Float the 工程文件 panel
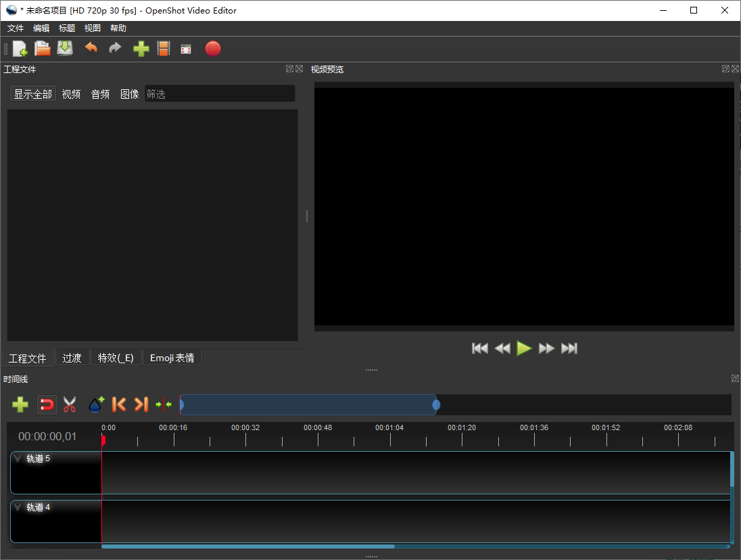Viewport: 741px width, 560px height. pos(289,68)
